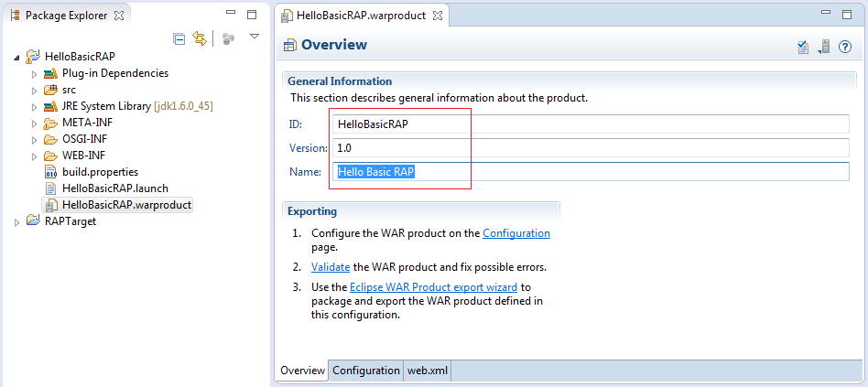
Task: Expand the OSGI-INF folder
Action: (x=34, y=140)
